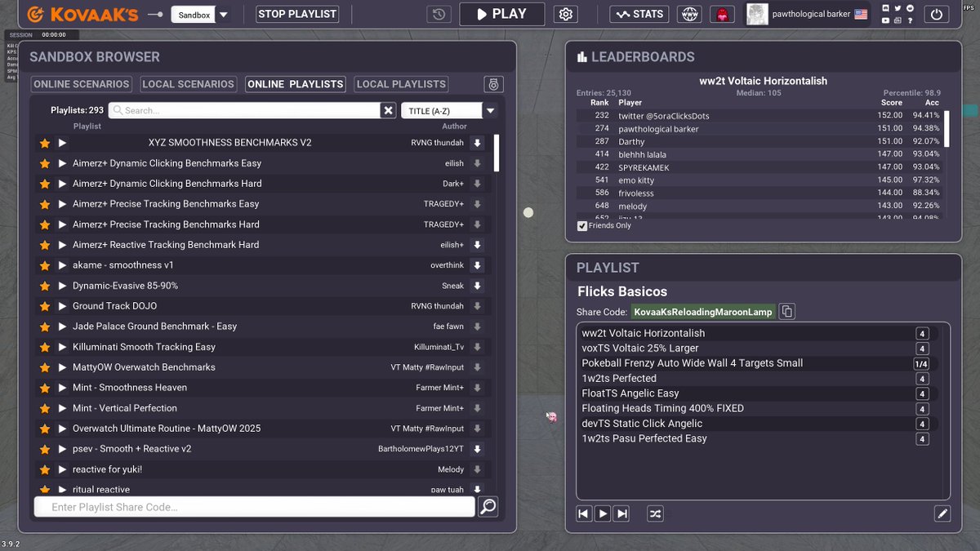Copy the playlist share code
Screen dimensions: 980x551
pos(786,312)
